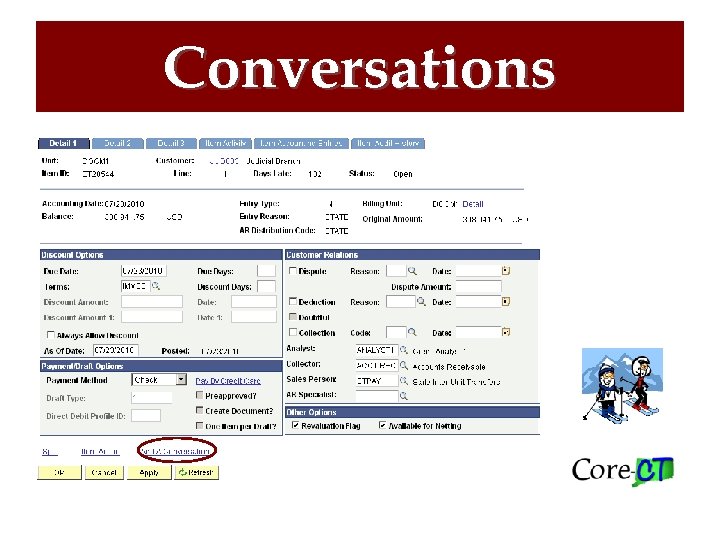Click the Refresh button
The height and width of the screenshot is (540, 720).
[x=197, y=472]
